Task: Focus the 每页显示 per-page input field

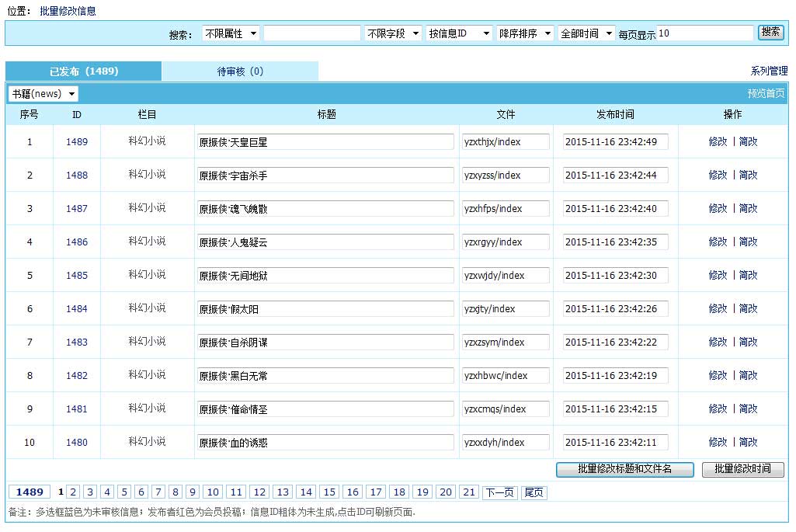Action: (x=705, y=33)
